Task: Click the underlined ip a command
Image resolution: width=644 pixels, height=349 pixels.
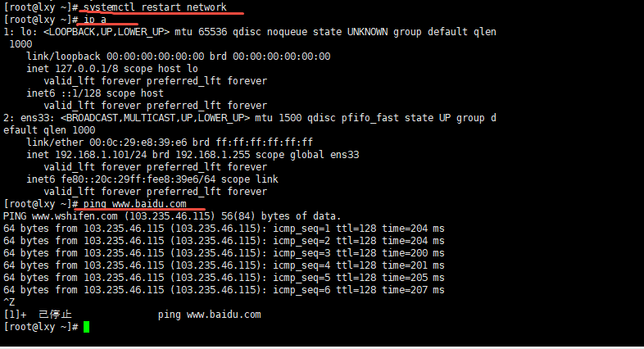Action: pos(95,20)
